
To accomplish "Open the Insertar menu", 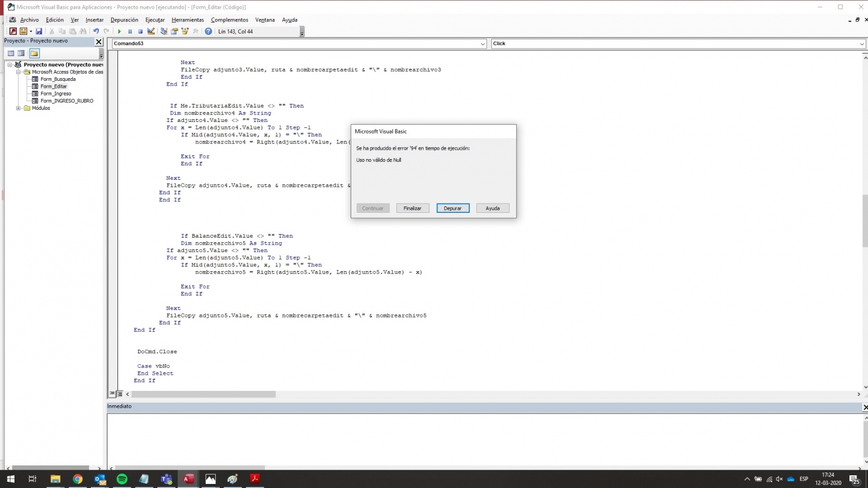I will 95,20.
